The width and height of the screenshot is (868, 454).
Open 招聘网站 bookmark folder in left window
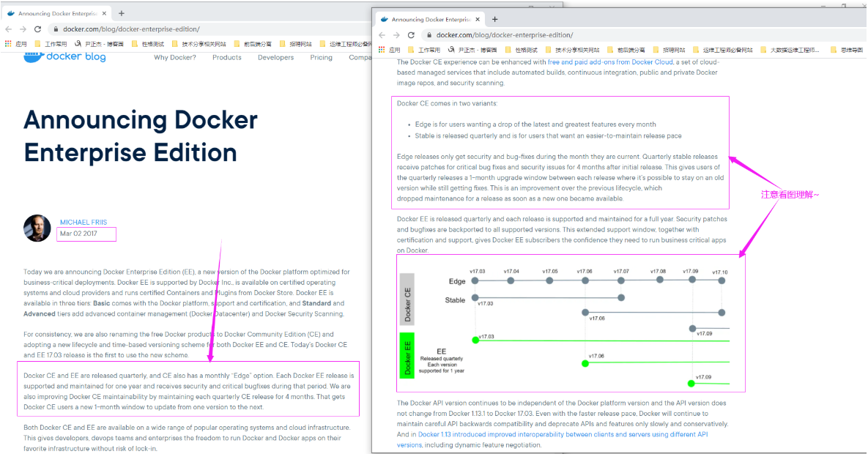296,44
